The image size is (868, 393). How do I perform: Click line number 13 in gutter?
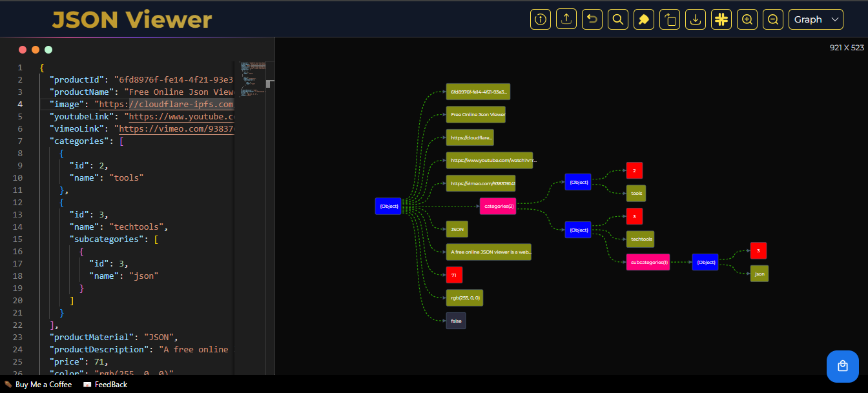click(x=17, y=214)
